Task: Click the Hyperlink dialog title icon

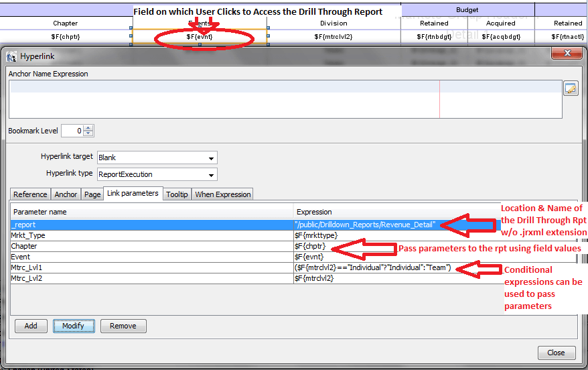Action: click(11, 57)
